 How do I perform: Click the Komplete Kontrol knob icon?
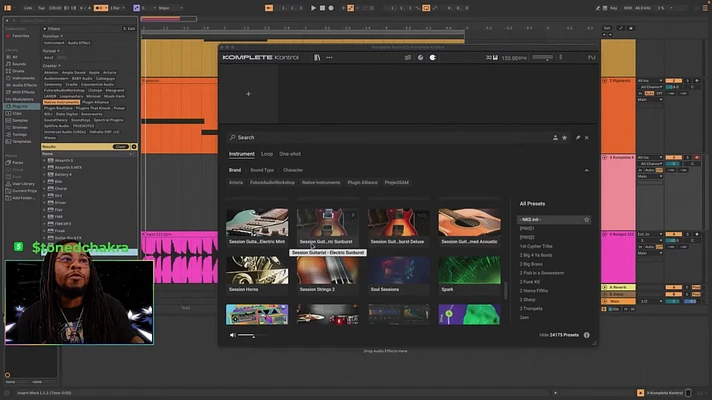(x=420, y=58)
